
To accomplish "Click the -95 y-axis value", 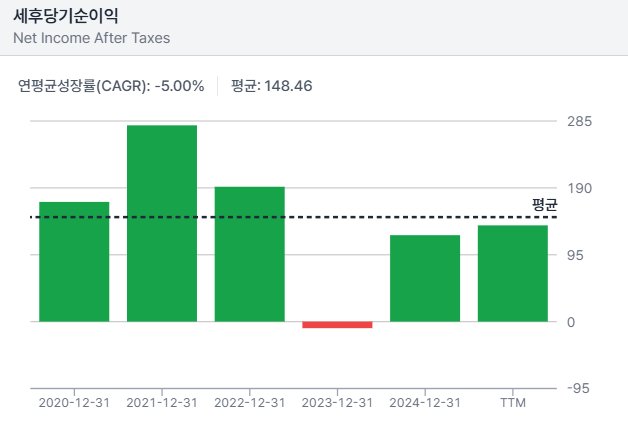I will click(580, 389).
